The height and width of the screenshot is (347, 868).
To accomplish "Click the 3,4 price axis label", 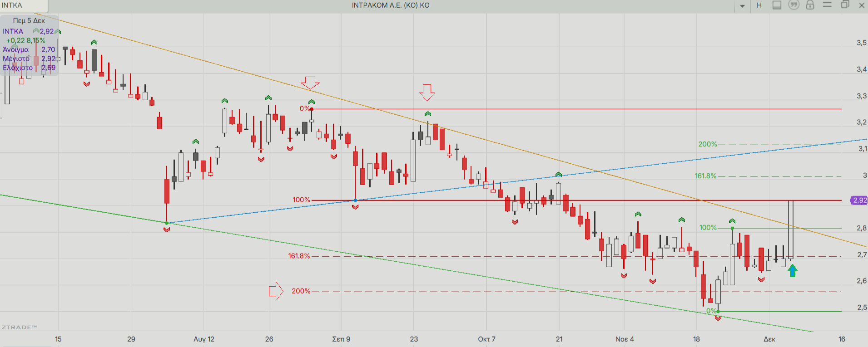I will (x=861, y=69).
